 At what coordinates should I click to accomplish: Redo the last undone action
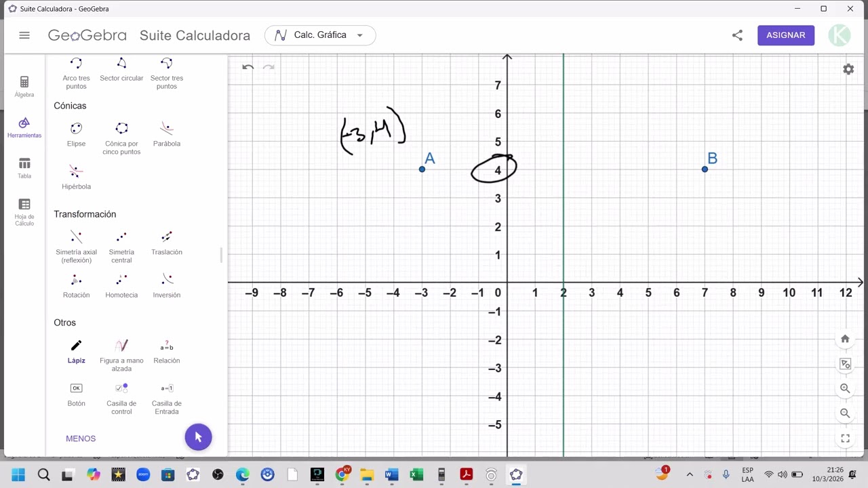coord(269,67)
